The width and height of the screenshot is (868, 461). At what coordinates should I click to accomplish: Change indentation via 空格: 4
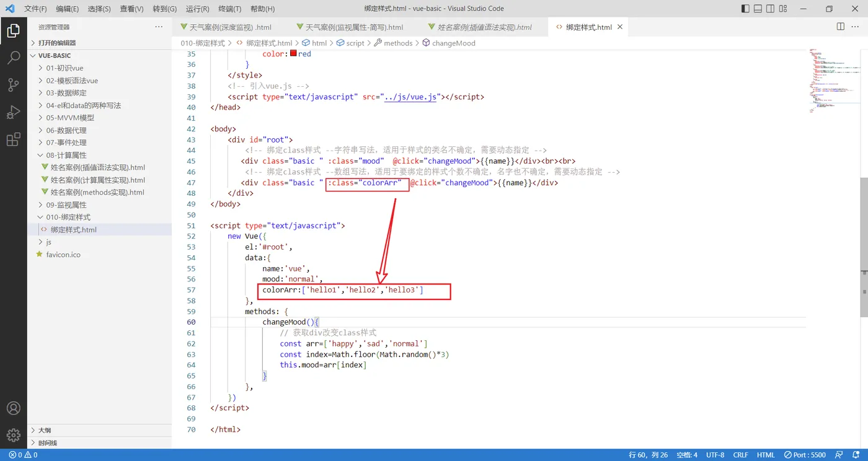[x=687, y=455]
